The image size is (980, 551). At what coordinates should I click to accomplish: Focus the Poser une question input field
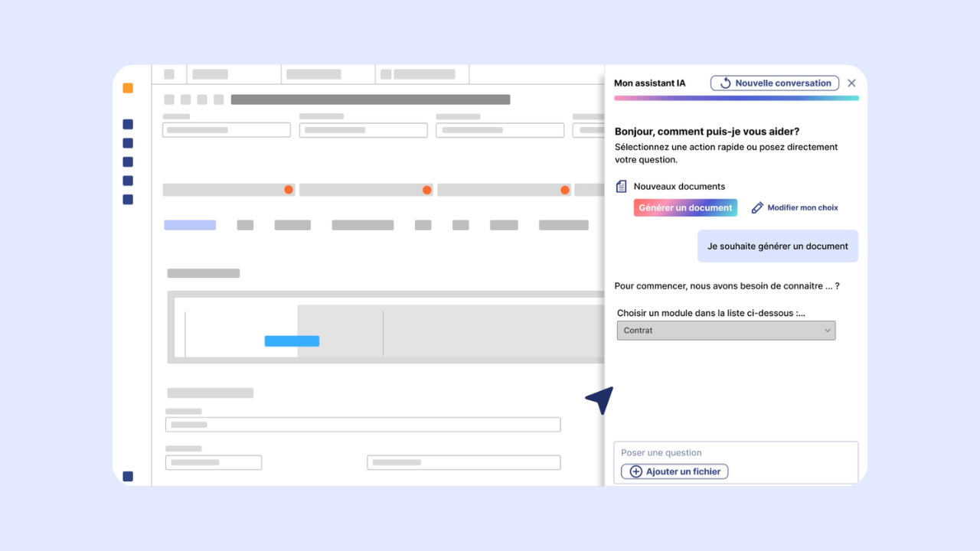(735, 452)
